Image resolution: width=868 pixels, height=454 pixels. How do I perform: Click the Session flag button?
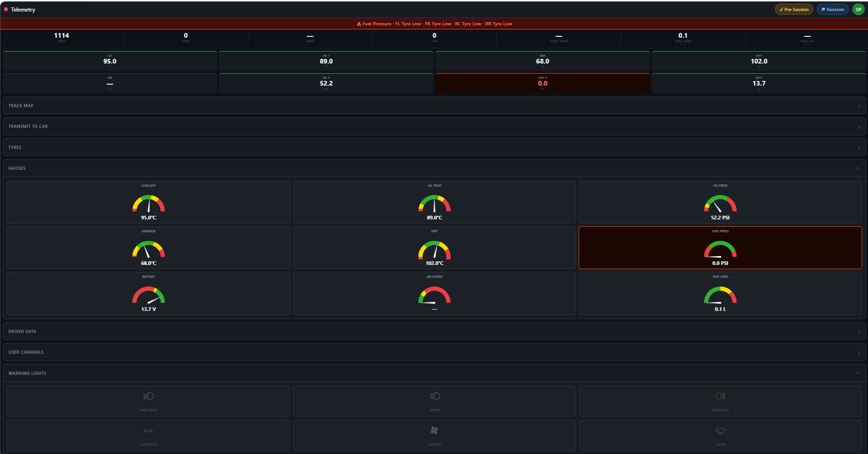[x=833, y=9]
